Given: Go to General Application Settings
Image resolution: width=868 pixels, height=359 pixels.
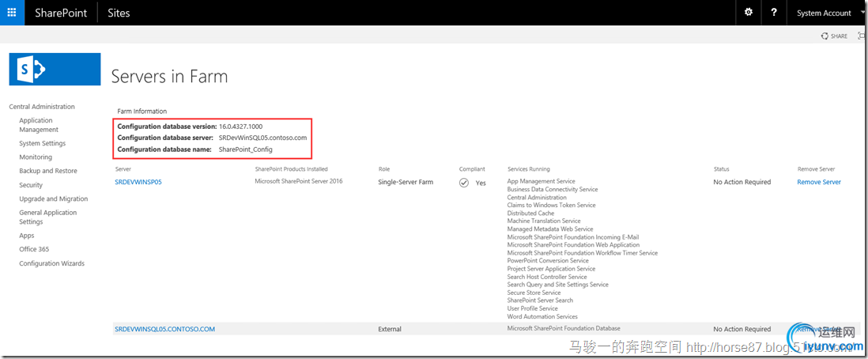Looking at the screenshot, I should pyautogui.click(x=48, y=217).
